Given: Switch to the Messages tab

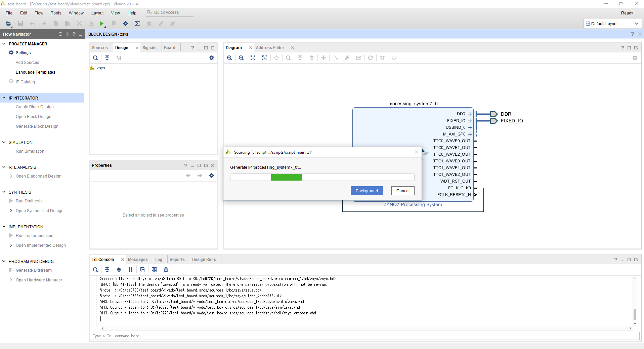Looking at the screenshot, I should [138, 260].
